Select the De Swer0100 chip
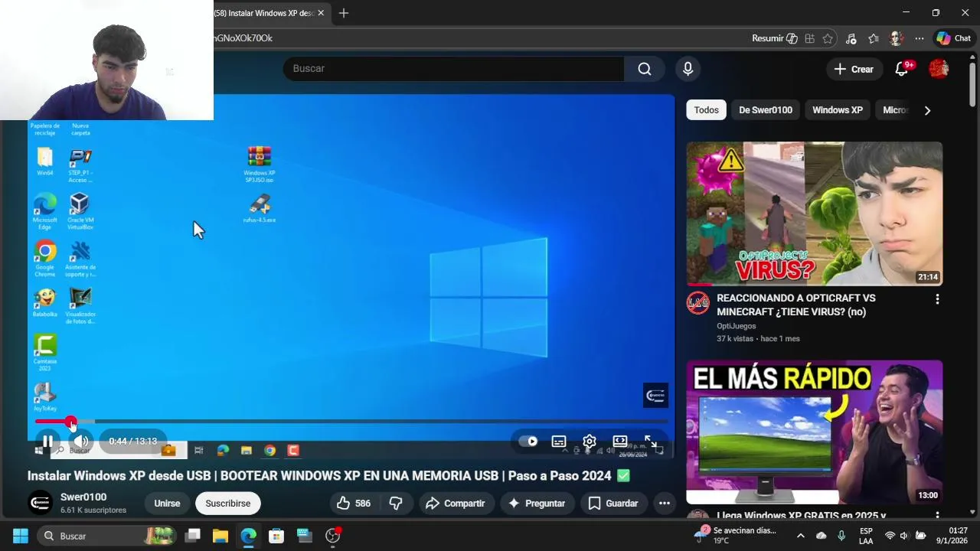This screenshot has height=551, width=980. 766,110
